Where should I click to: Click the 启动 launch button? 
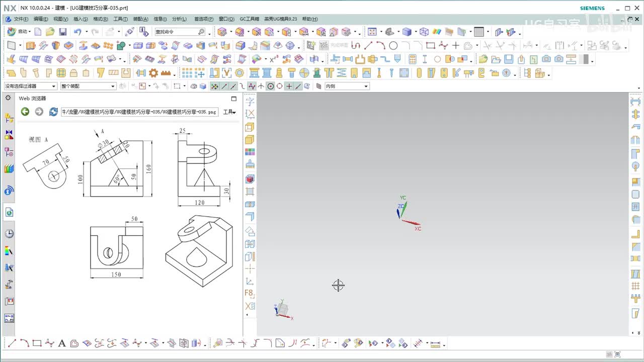pyautogui.click(x=19, y=32)
